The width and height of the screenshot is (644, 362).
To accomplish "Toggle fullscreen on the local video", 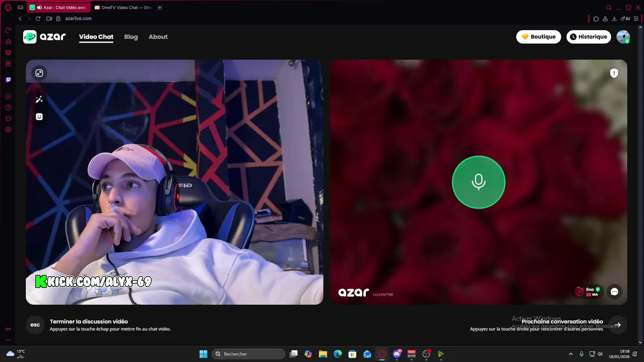I will pyautogui.click(x=39, y=73).
